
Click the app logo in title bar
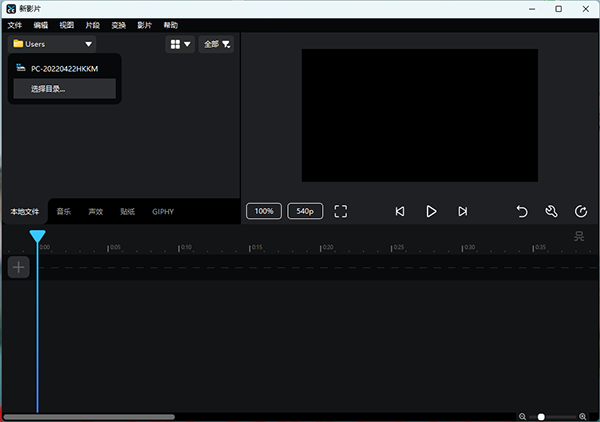tap(11, 9)
